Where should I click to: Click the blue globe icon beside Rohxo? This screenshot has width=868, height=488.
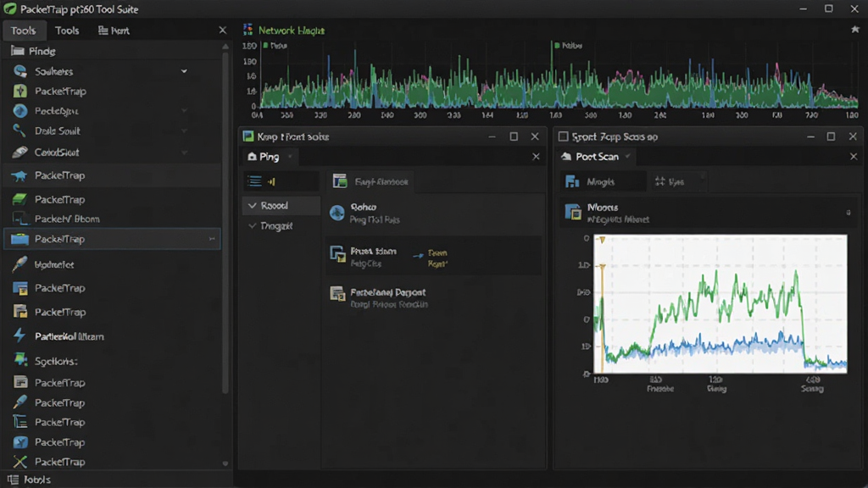pos(337,213)
